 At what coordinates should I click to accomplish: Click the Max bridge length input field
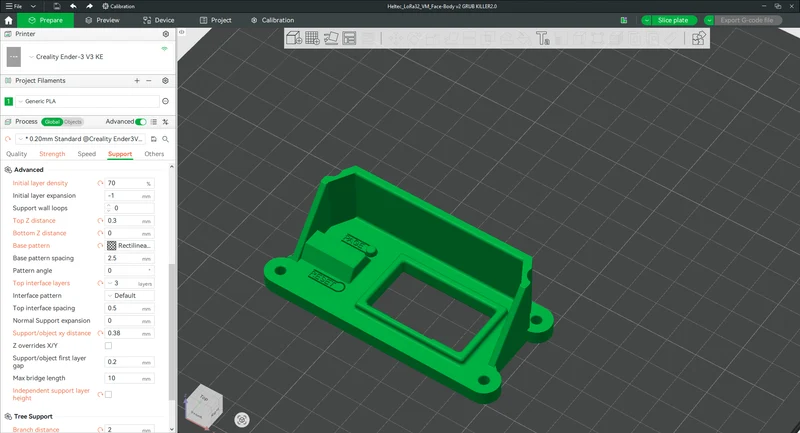point(130,378)
